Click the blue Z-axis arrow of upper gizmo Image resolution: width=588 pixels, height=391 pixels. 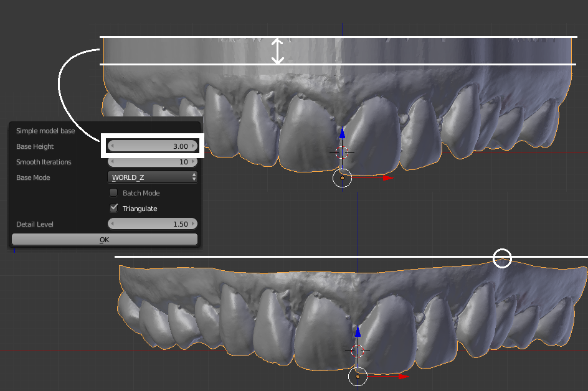pos(342,133)
